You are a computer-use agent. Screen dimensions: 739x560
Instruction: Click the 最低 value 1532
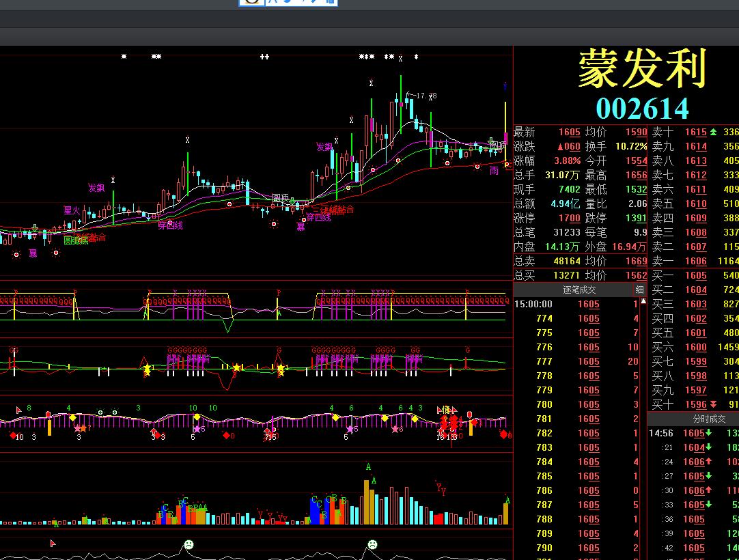click(637, 189)
